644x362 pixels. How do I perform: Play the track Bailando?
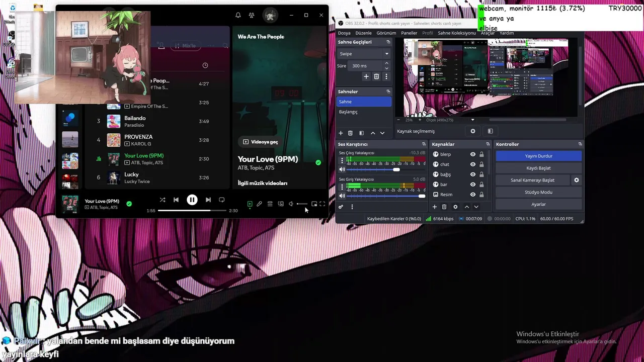click(x=135, y=118)
